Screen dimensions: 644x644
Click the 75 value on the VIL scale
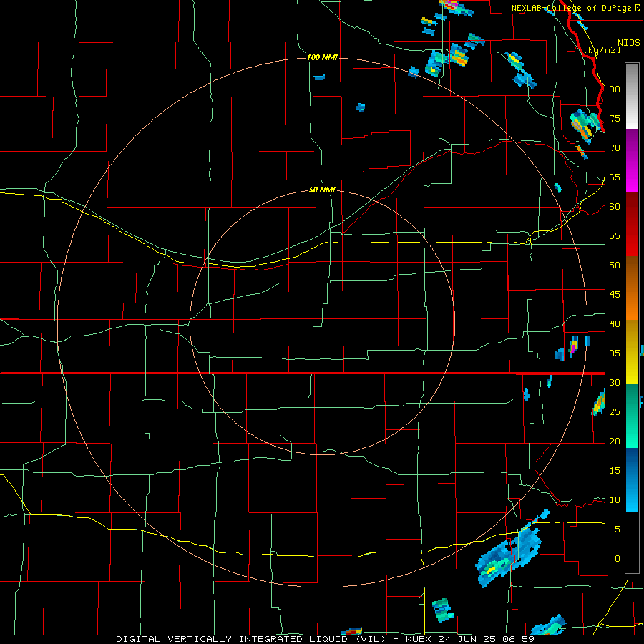615,118
